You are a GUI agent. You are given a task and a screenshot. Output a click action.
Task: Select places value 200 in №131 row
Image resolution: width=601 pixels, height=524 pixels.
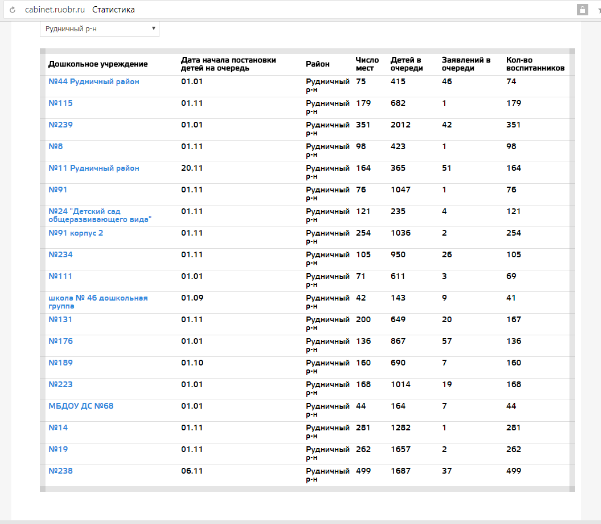(x=363, y=319)
